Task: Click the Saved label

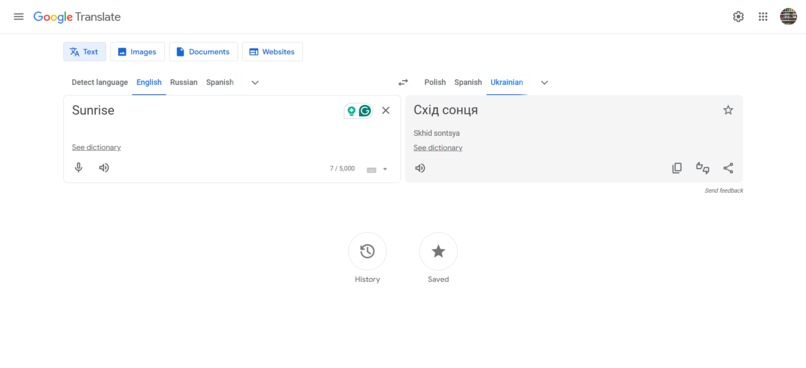Action: point(438,280)
